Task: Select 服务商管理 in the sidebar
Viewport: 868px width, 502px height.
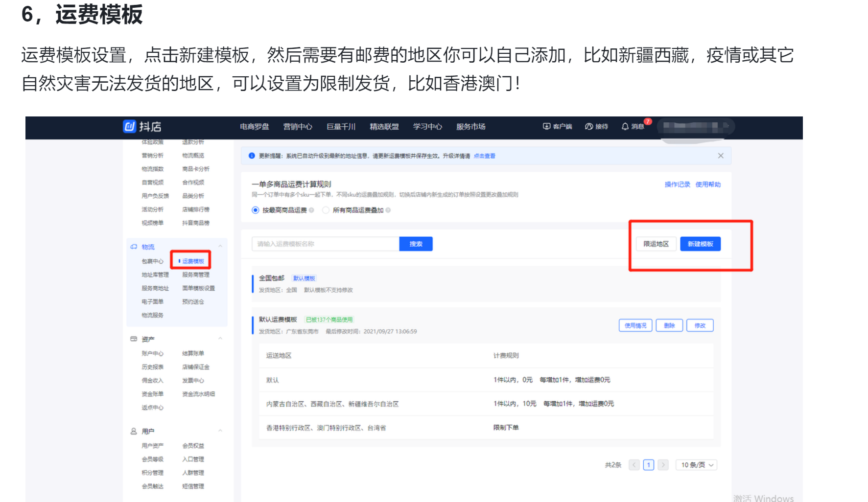Action: click(x=196, y=275)
